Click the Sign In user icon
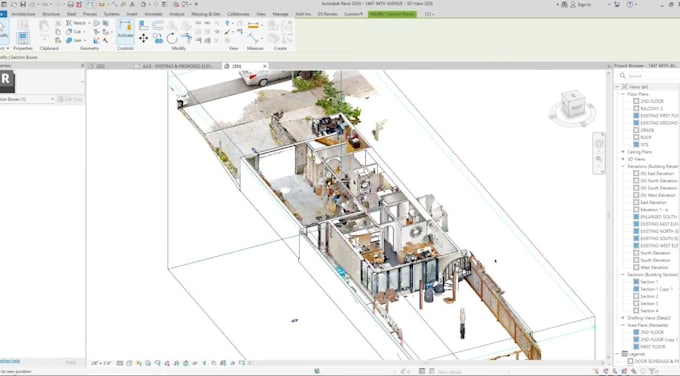Image resolution: width=680 pixels, height=376 pixels. 573,4
